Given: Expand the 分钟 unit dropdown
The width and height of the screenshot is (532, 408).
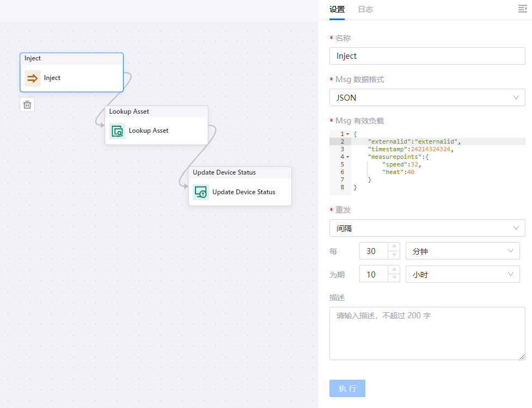Looking at the screenshot, I should [x=462, y=251].
